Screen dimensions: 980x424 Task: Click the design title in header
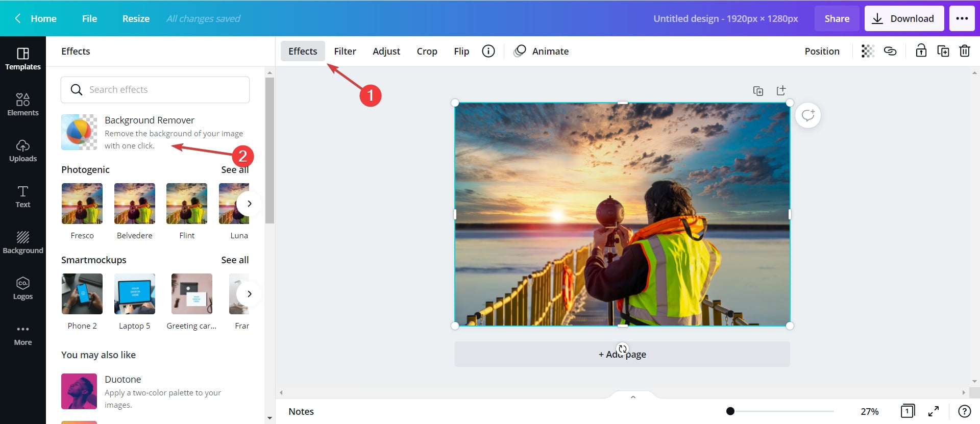click(x=726, y=18)
